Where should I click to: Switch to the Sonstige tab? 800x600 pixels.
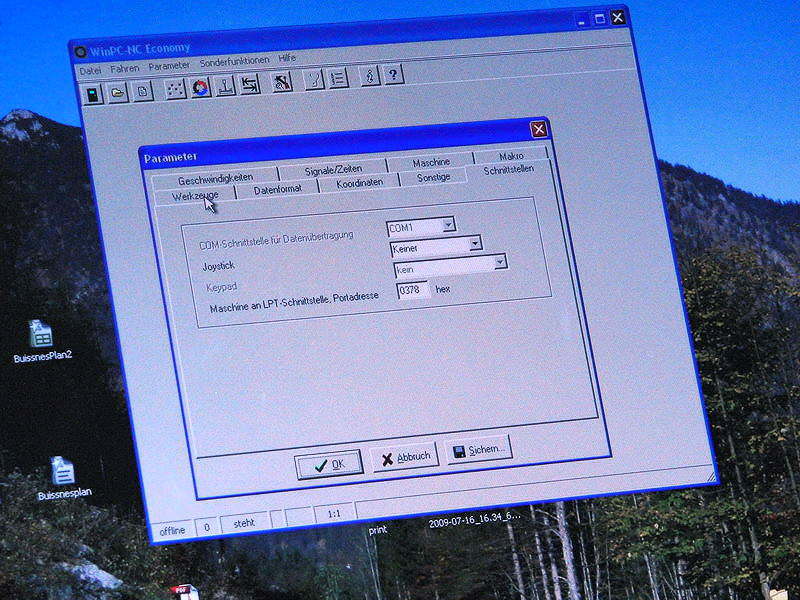pyautogui.click(x=434, y=178)
